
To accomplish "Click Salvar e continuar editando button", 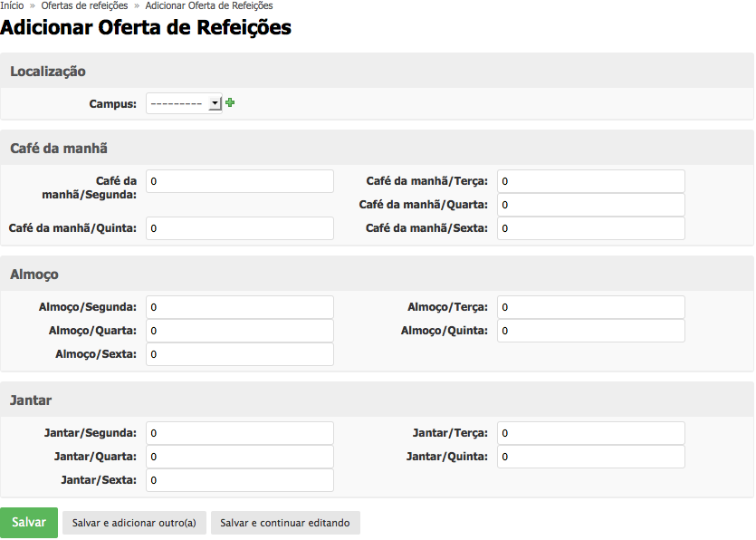I will pos(285,523).
